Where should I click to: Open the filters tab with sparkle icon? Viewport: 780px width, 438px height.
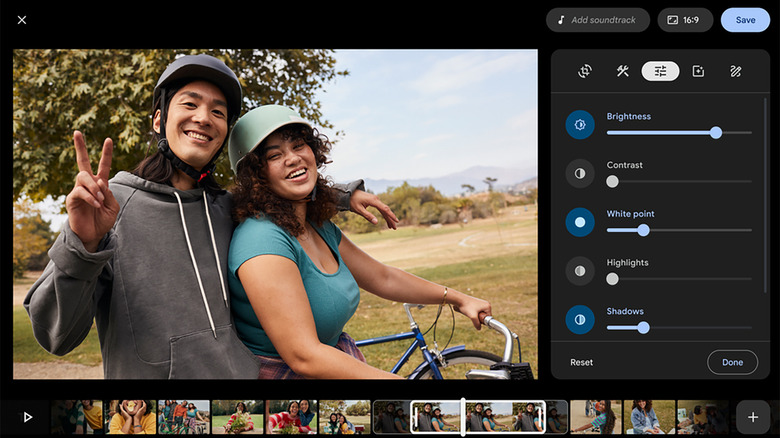click(698, 71)
